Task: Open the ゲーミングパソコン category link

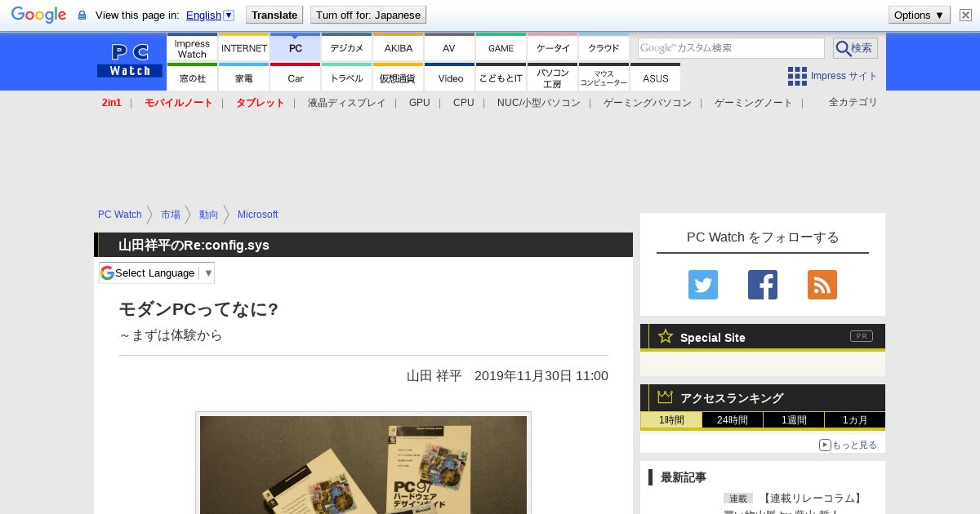Action: tap(648, 103)
